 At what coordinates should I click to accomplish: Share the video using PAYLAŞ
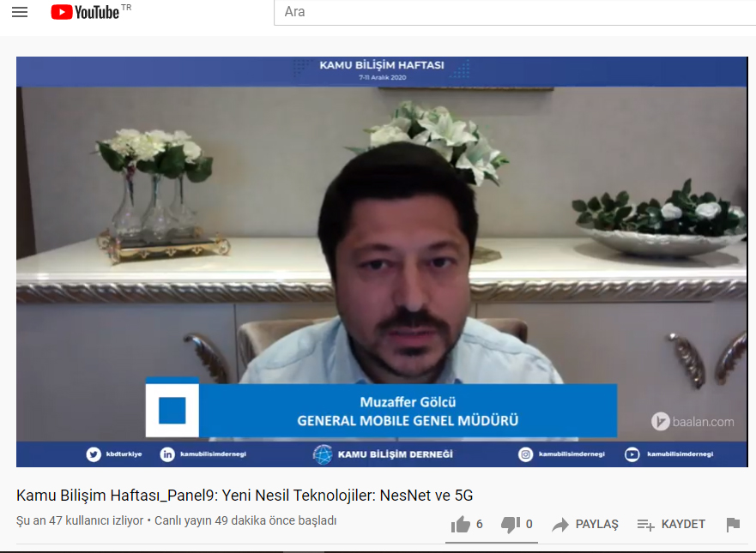(x=585, y=525)
